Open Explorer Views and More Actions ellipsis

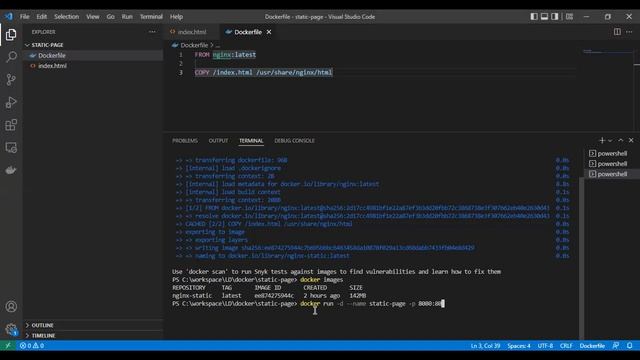152,32
